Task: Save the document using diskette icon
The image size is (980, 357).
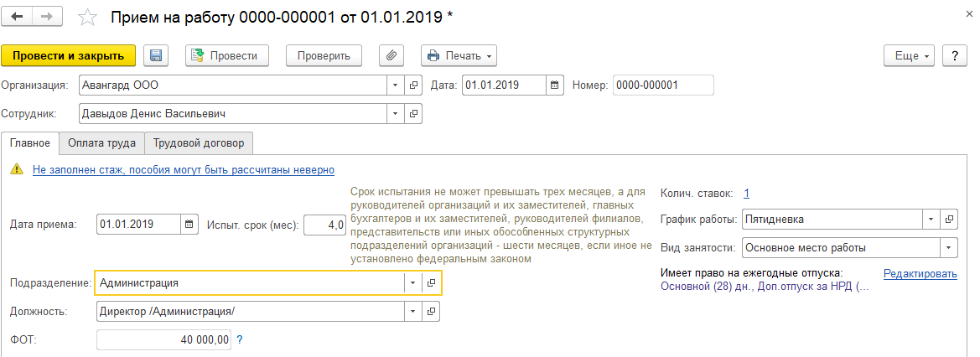Action: [156, 55]
